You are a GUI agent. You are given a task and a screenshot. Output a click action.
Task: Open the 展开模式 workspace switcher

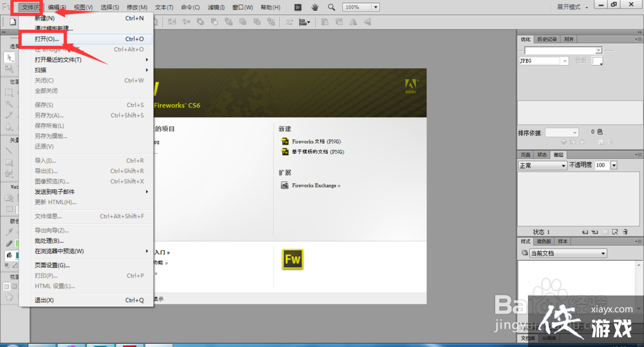(571, 7)
